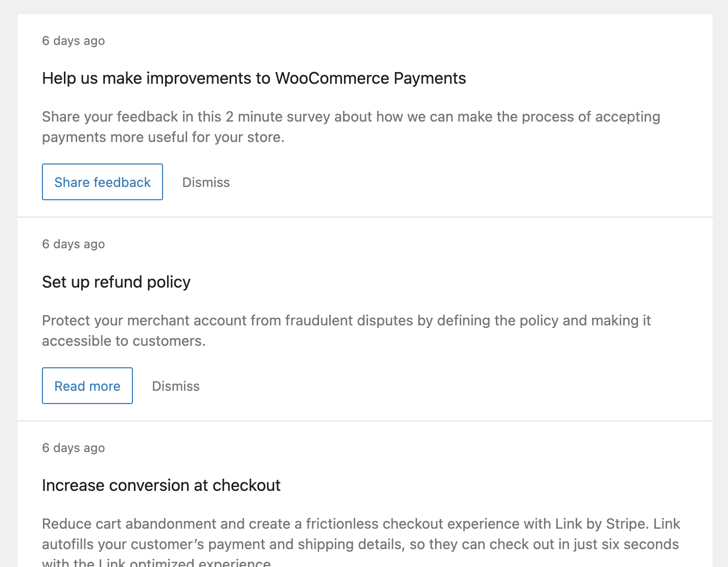The image size is (728, 567).
Task: Dismiss the WooCommerce Payments survey note
Action: click(206, 182)
